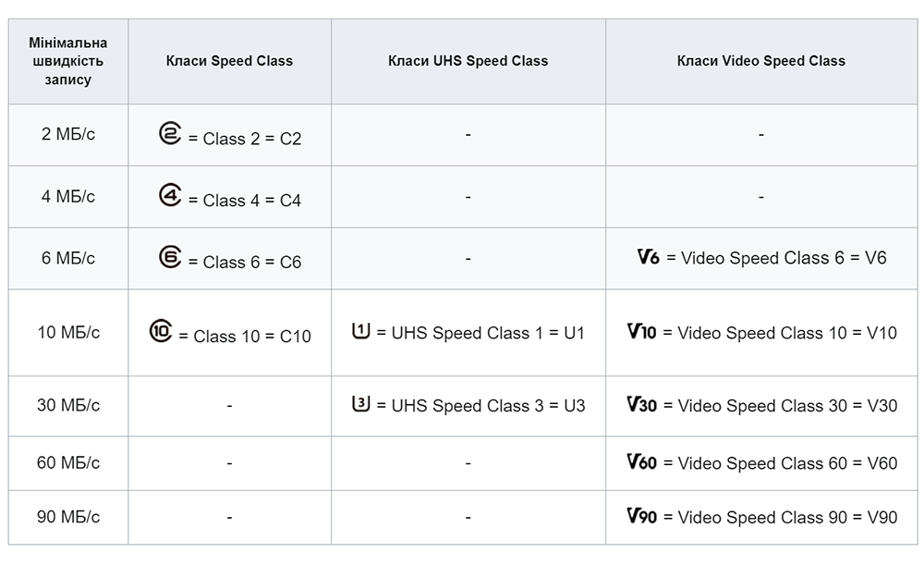924x565 pixels.
Task: Click the Class 10 speed icon
Action: [x=160, y=331]
